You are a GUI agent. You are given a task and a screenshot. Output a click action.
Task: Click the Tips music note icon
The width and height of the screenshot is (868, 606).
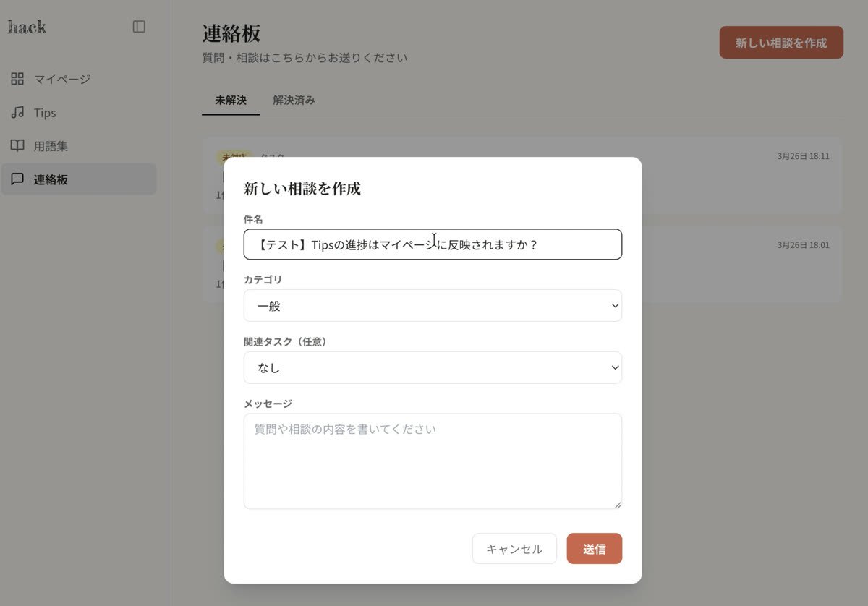(x=17, y=113)
